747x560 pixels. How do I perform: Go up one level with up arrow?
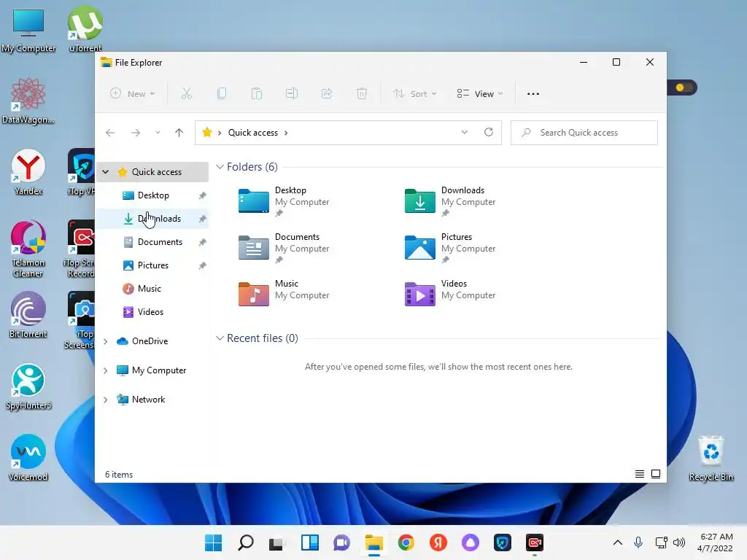[x=179, y=133]
